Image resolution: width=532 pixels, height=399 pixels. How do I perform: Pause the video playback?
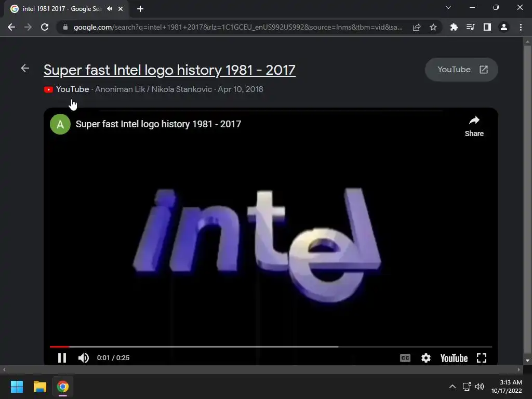[62, 358]
